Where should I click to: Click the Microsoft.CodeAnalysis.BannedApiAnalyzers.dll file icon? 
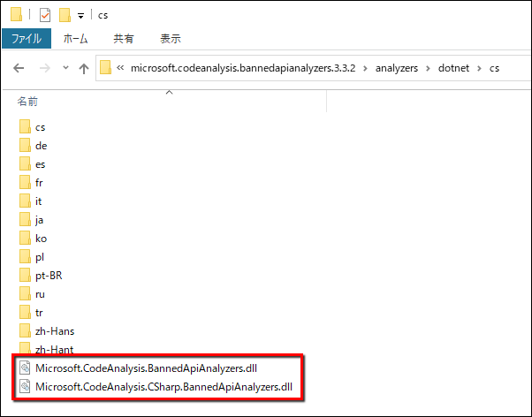[25, 368]
